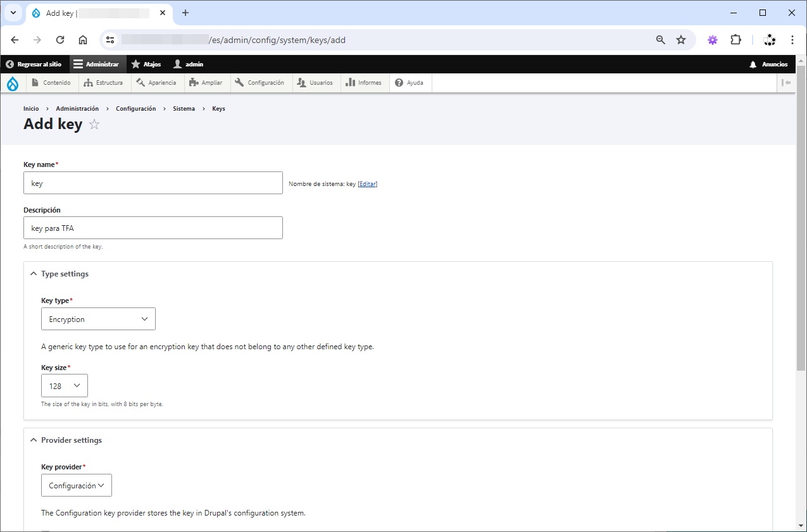The image size is (807, 532).
Task: Click the purple gear extension icon
Action: click(x=713, y=40)
